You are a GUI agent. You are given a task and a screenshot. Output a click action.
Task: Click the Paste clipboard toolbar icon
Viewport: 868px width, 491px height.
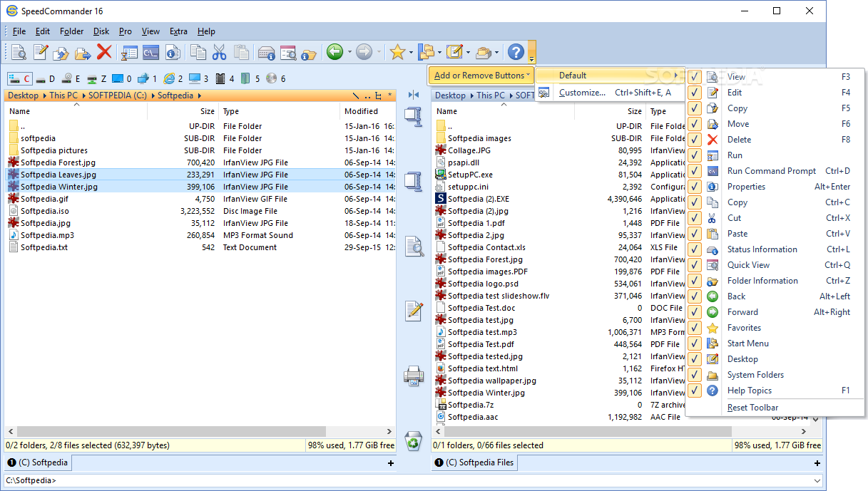(x=241, y=52)
